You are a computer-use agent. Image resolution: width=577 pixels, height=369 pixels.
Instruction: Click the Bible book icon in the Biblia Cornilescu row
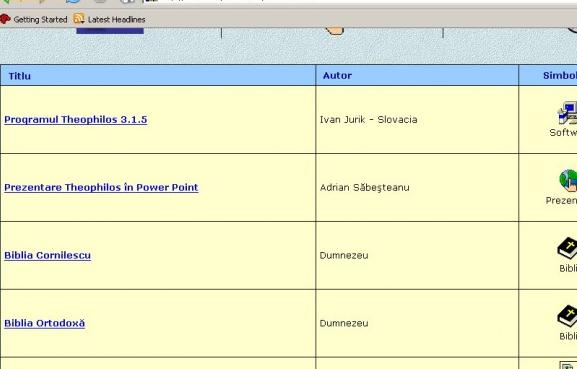(567, 248)
